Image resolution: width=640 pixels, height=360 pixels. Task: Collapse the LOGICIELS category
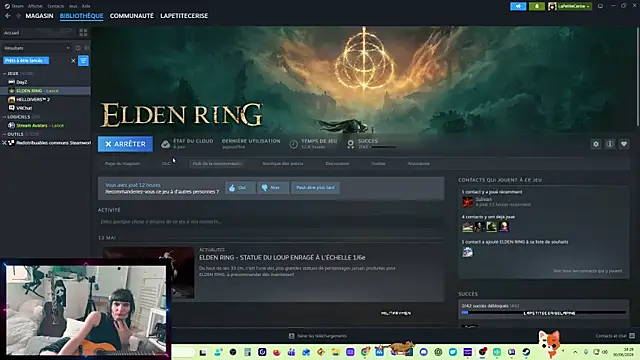click(4, 117)
